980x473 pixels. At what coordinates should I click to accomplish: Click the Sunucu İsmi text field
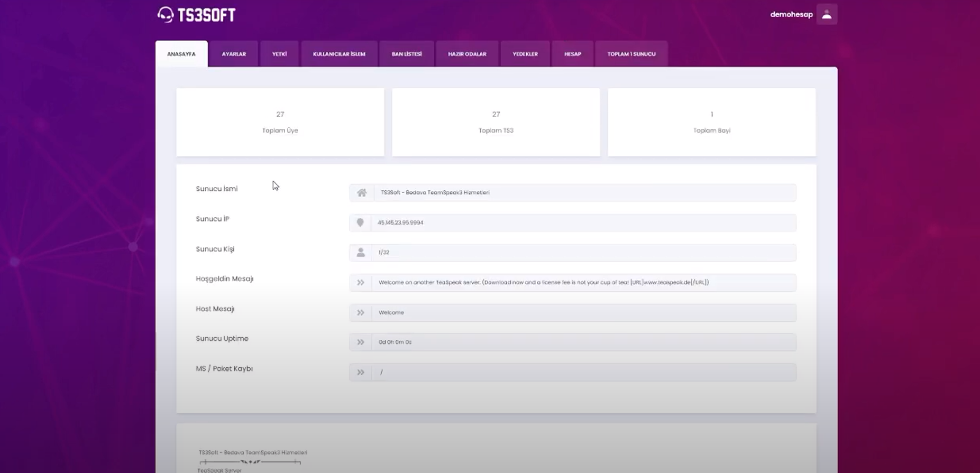[584, 193]
